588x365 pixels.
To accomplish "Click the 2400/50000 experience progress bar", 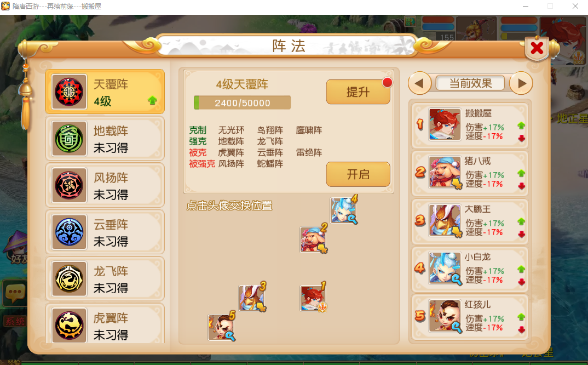I will point(242,102).
